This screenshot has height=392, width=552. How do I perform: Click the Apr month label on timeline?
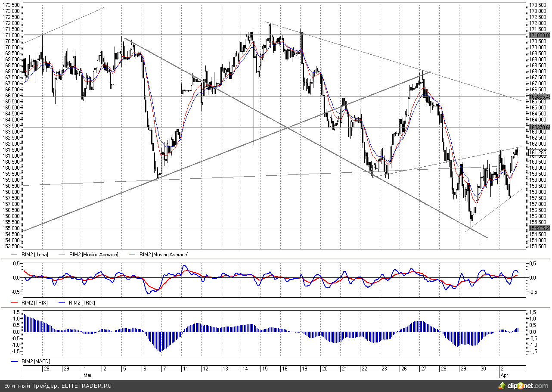pyautogui.click(x=504, y=375)
